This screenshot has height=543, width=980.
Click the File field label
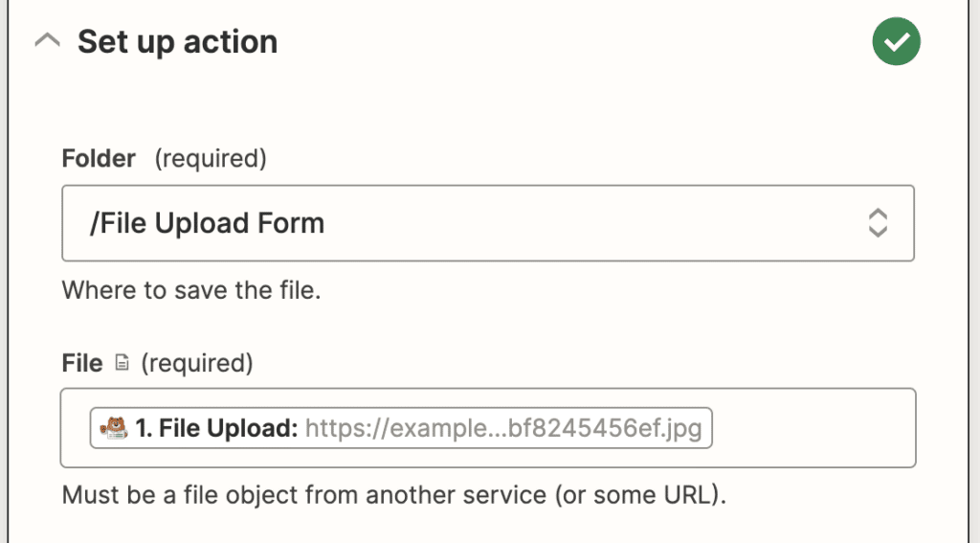82,364
